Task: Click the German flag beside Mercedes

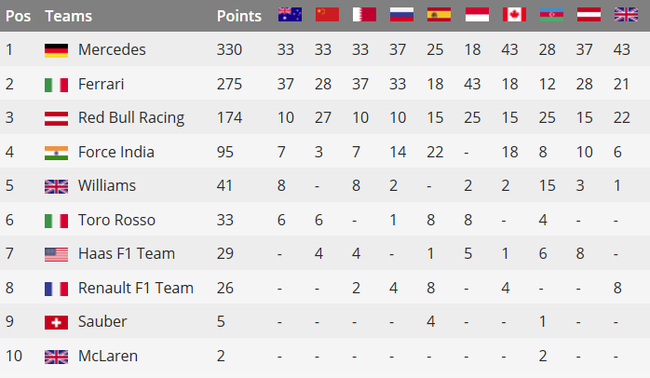Action: pos(56,51)
